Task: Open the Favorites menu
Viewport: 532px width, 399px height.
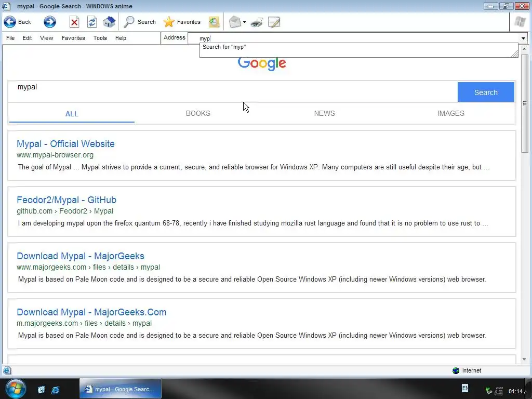Action: tap(73, 38)
